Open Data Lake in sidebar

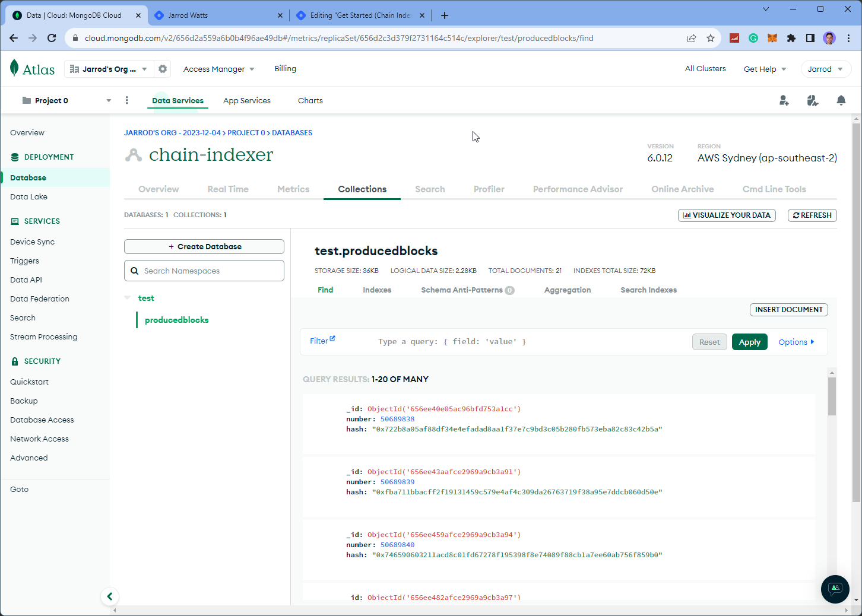[x=28, y=196]
